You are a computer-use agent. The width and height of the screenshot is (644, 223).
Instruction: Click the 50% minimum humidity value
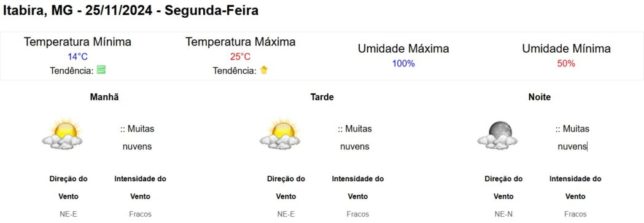pos(566,64)
